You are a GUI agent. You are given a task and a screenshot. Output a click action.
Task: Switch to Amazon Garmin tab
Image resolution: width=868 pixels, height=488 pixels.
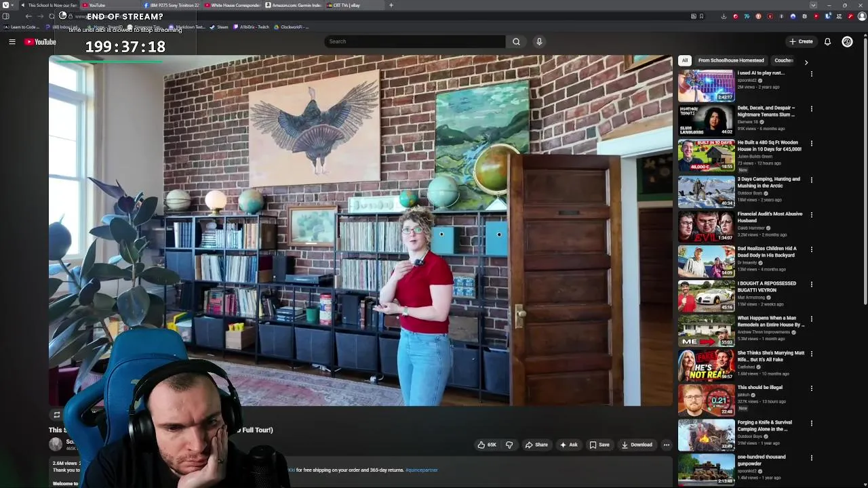pyautogui.click(x=293, y=5)
